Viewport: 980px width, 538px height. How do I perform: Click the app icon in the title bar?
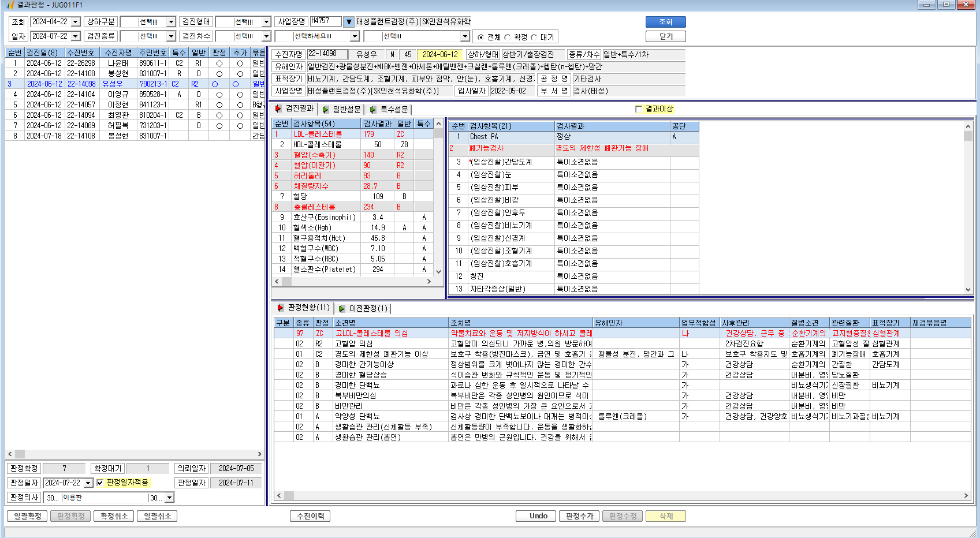(x=10, y=5)
